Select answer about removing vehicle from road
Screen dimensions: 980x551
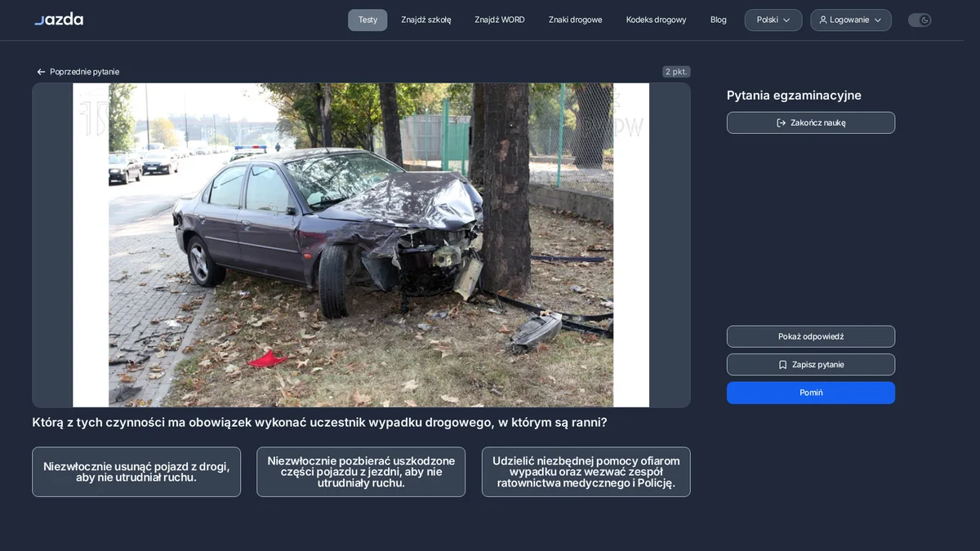(x=136, y=472)
